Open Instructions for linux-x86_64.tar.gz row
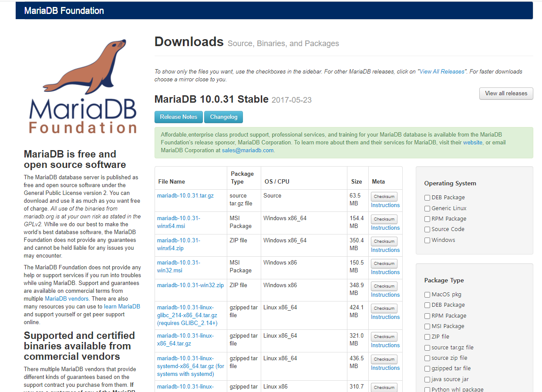The width and height of the screenshot is (542, 392). [x=385, y=345]
